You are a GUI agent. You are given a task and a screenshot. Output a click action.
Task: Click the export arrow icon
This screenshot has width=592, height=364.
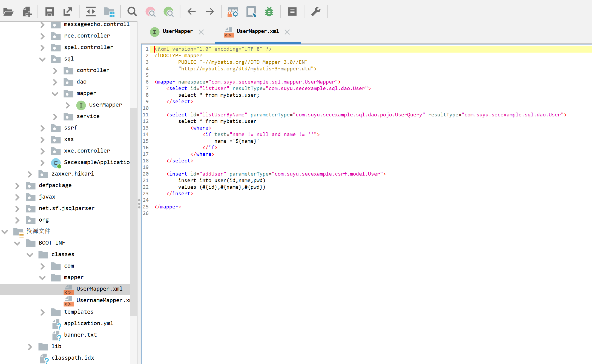click(x=67, y=12)
